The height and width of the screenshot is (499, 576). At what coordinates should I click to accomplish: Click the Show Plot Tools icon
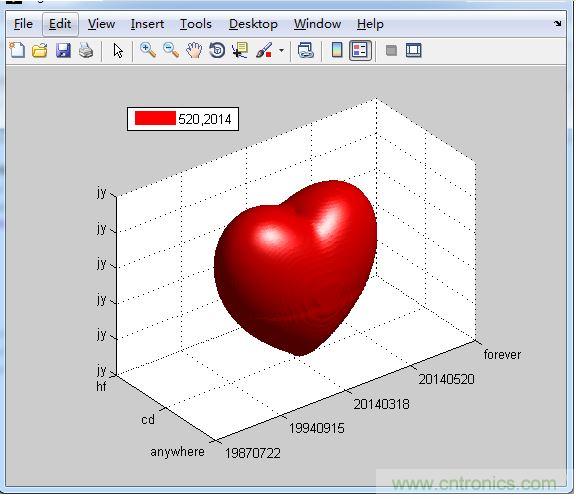click(414, 50)
